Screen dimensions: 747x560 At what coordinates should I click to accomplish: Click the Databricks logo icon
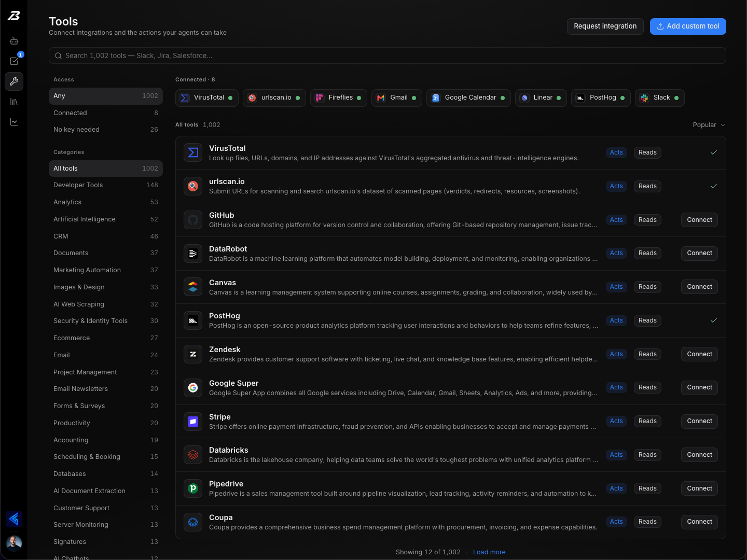point(193,455)
